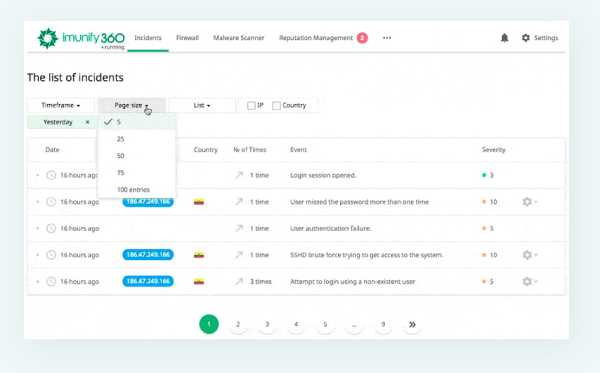This screenshot has width=600, height=373.
Task: Open gear actions for missed password row
Action: (529, 202)
